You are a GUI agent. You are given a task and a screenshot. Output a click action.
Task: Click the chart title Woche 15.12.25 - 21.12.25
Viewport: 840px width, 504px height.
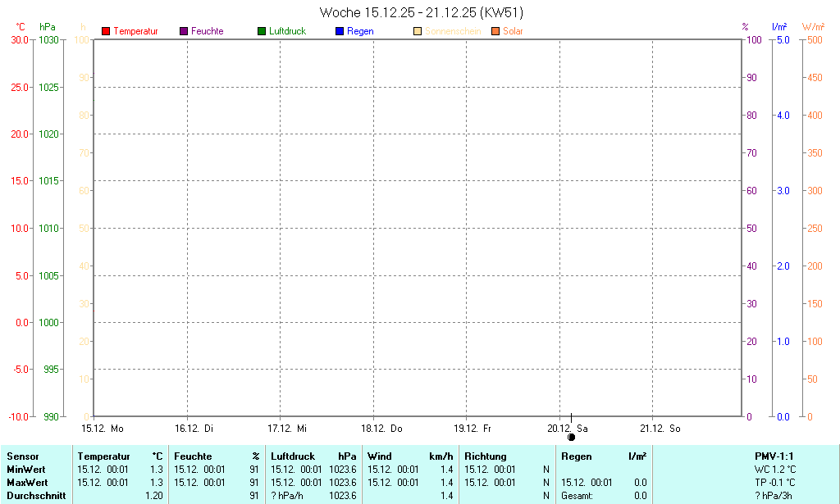pos(421,12)
